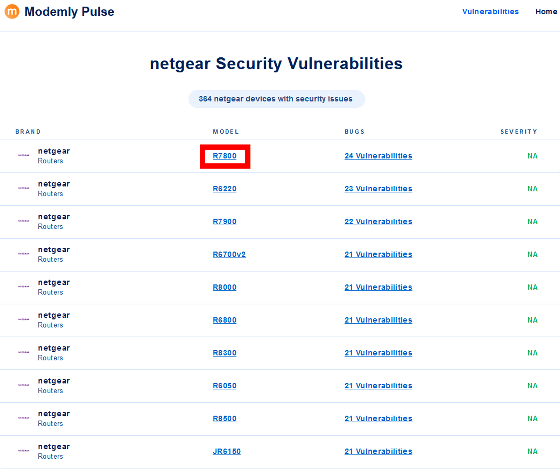560x473 pixels.
Task: View 22 Vulnerabilities for R7900
Action: [378, 221]
